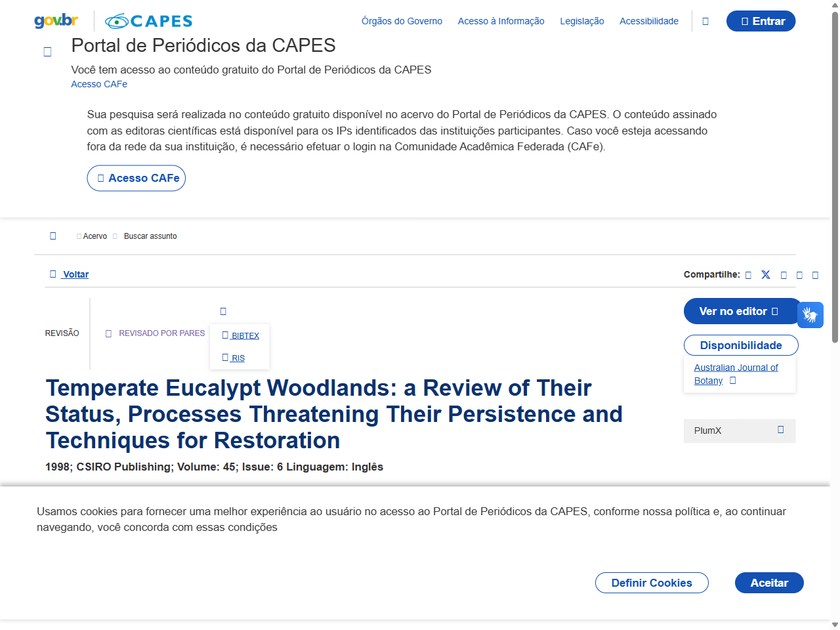Accept cookies with the Aceitar button
This screenshot has width=840, height=630.
[x=768, y=583]
